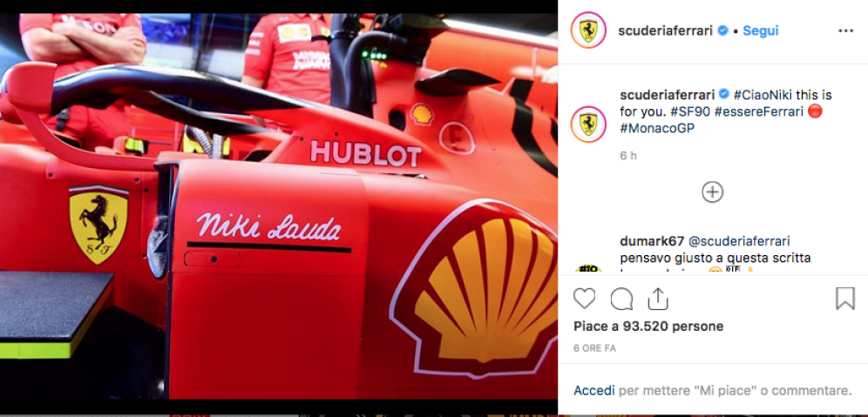868x417 pixels.
Task: Save the post with the bookmark icon
Action: [844, 299]
